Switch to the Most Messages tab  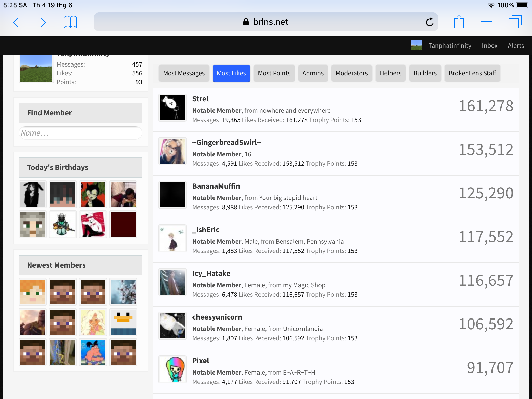[x=184, y=73]
